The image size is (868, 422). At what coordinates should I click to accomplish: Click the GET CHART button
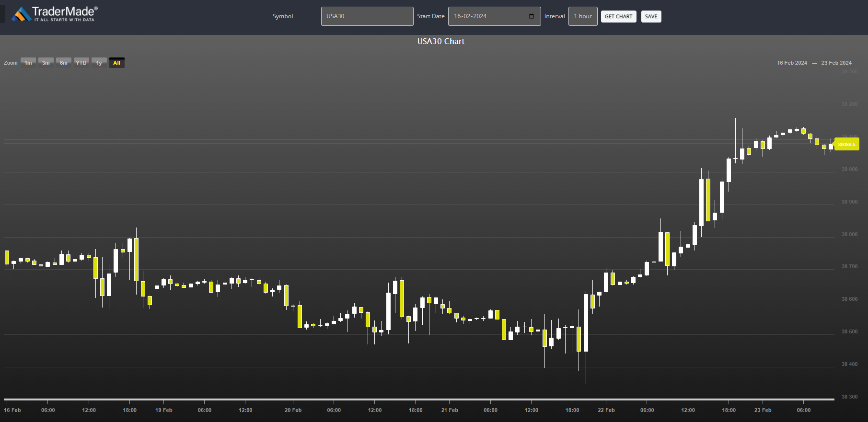pos(618,16)
